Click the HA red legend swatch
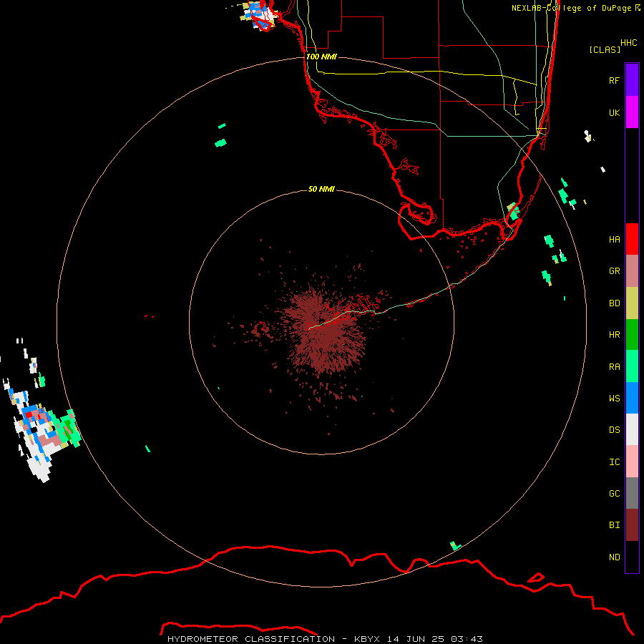644x644 pixels. click(x=632, y=239)
